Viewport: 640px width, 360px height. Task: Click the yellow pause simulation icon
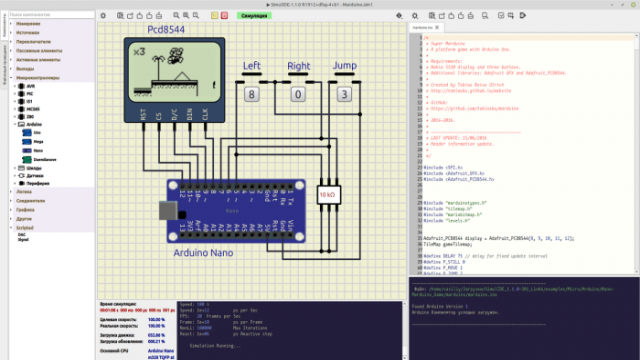(x=215, y=16)
